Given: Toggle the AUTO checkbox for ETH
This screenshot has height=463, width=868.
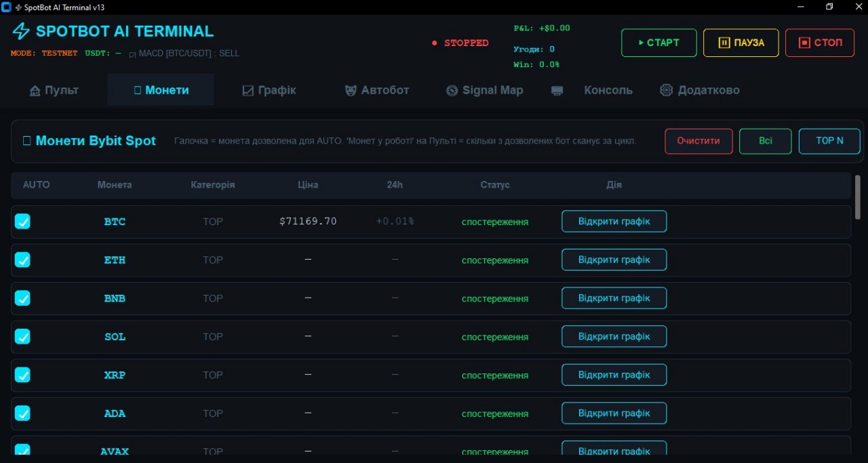Looking at the screenshot, I should 22,260.
